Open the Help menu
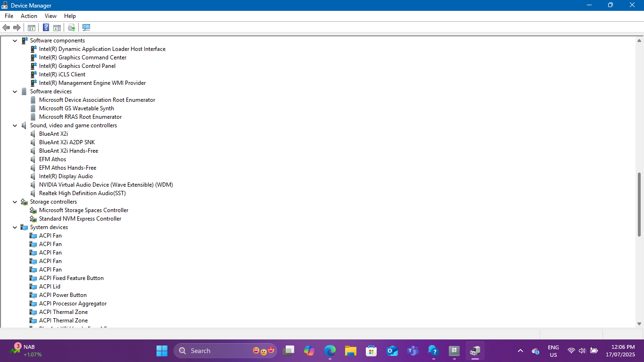644x362 pixels. (70, 16)
